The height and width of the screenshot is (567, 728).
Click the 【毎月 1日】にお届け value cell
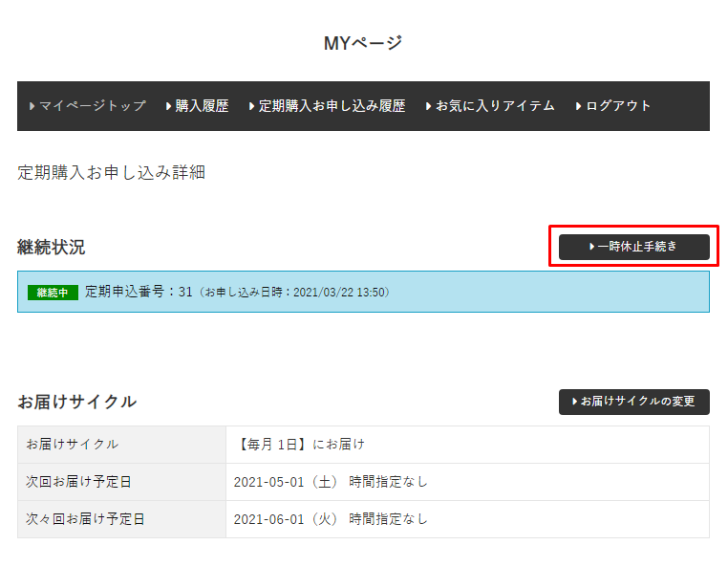(x=300, y=445)
